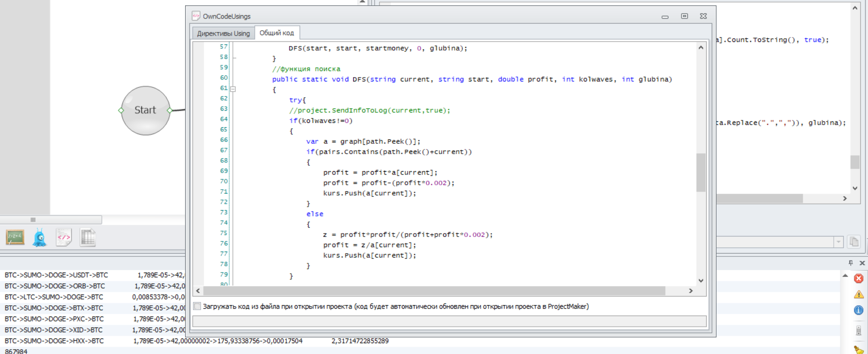Switch to the Директивы Using tab
This screenshot has width=868, height=354.
pyautogui.click(x=223, y=33)
